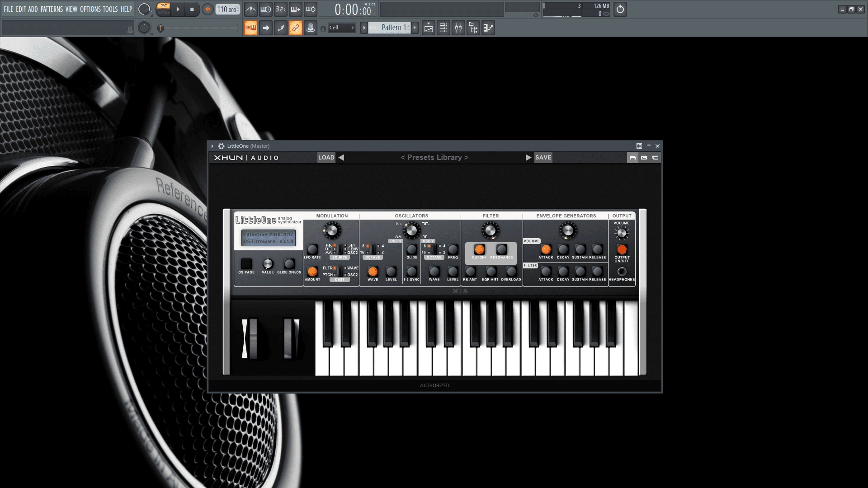The width and height of the screenshot is (868, 488).
Task: Select preset slot C
Action: [x=655, y=157]
